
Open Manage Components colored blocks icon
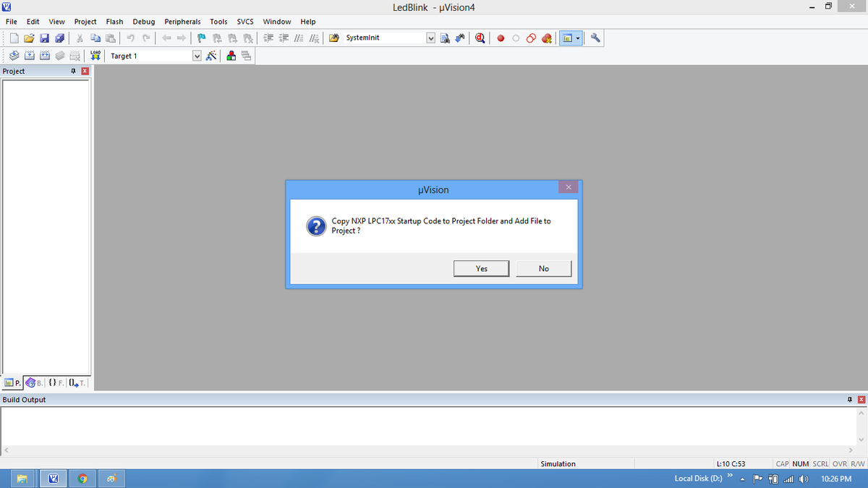tap(231, 56)
